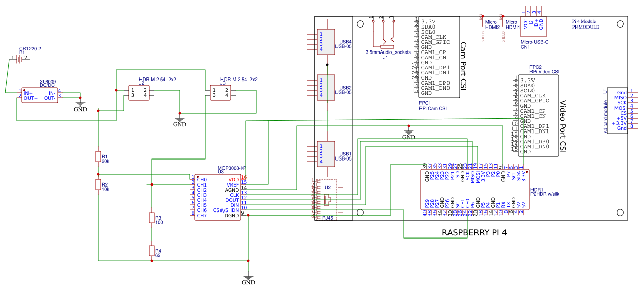Image resolution: width=644 pixels, height=291 pixels.
Task: Select resistor R1 20k symbol
Action: pos(98,156)
